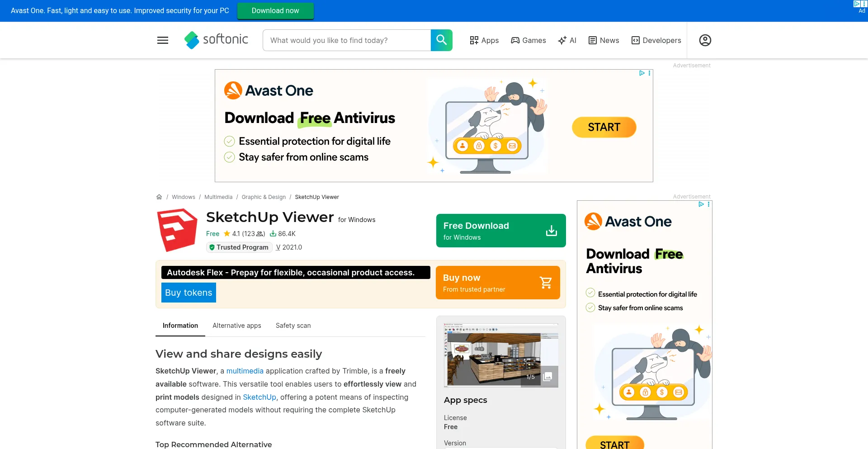Image resolution: width=868 pixels, height=449 pixels.
Task: Open the app screenshot thumbnail
Action: pos(501,355)
